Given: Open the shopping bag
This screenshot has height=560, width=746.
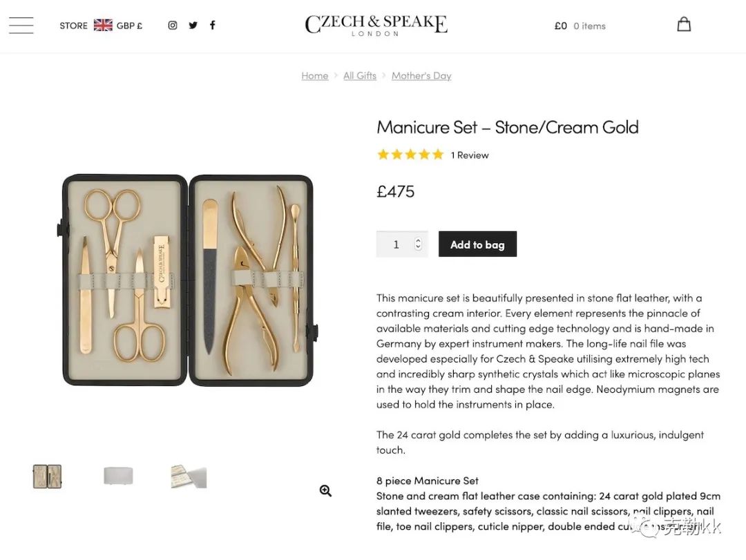Looking at the screenshot, I should pos(683,25).
